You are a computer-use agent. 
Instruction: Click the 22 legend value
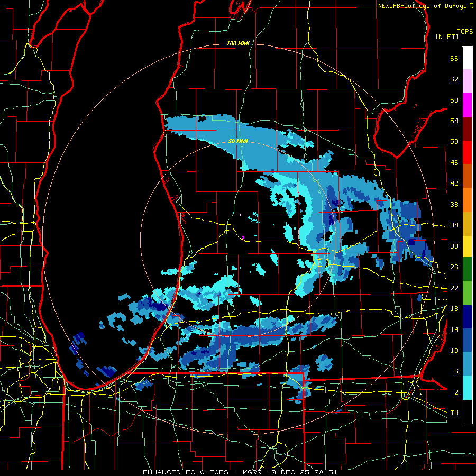click(454, 288)
